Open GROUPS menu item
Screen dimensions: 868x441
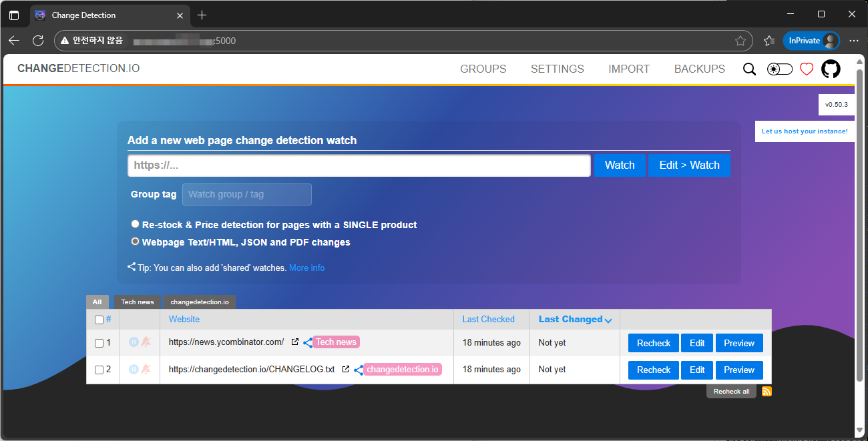tap(483, 69)
